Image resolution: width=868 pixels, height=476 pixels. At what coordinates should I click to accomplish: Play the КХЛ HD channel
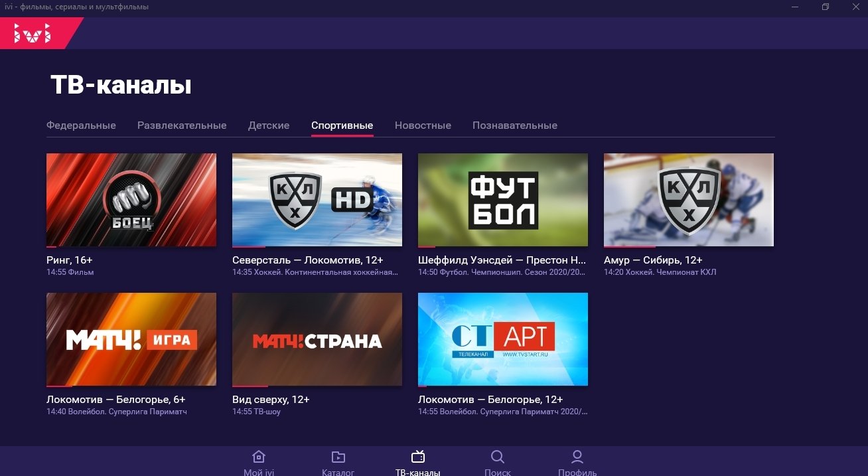click(x=317, y=200)
